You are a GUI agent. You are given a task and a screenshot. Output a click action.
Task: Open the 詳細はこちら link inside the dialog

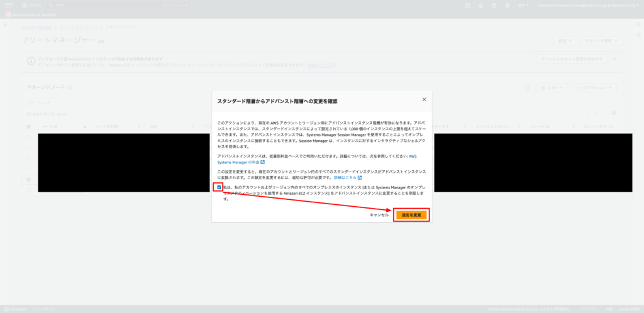click(347, 178)
